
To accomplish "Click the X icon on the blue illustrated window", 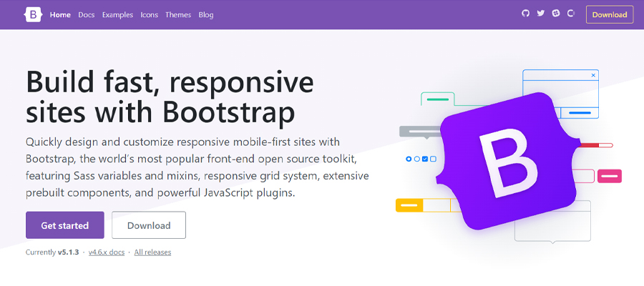I will [x=592, y=75].
